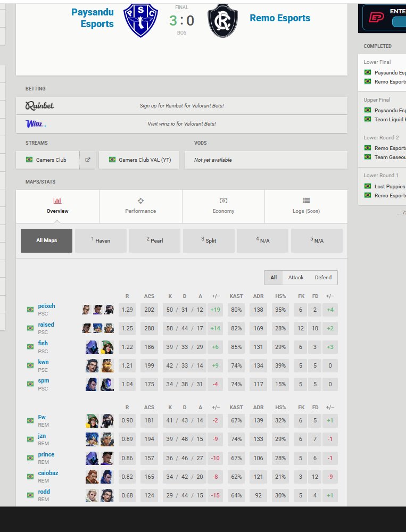Click the first agent icon in spm's row
406x532 pixels.
tap(92, 385)
